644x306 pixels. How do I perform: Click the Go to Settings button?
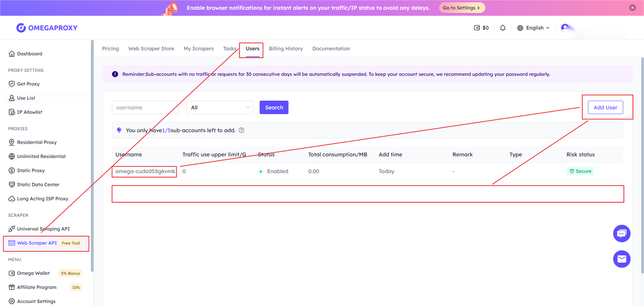point(461,8)
